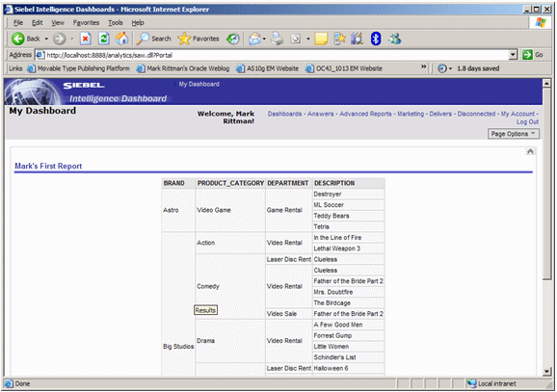Open Favorites star icon in toolbar
The image size is (557, 392).
[x=184, y=39]
